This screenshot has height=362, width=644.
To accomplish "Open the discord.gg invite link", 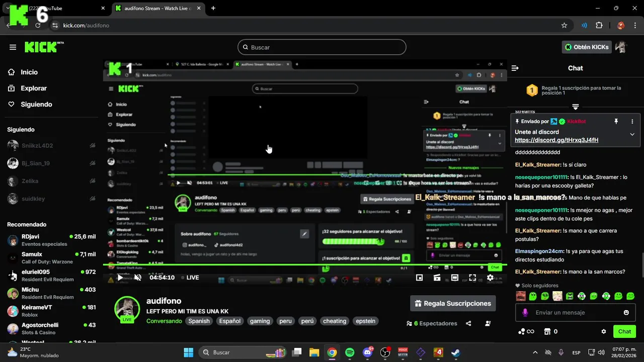I will [556, 140].
